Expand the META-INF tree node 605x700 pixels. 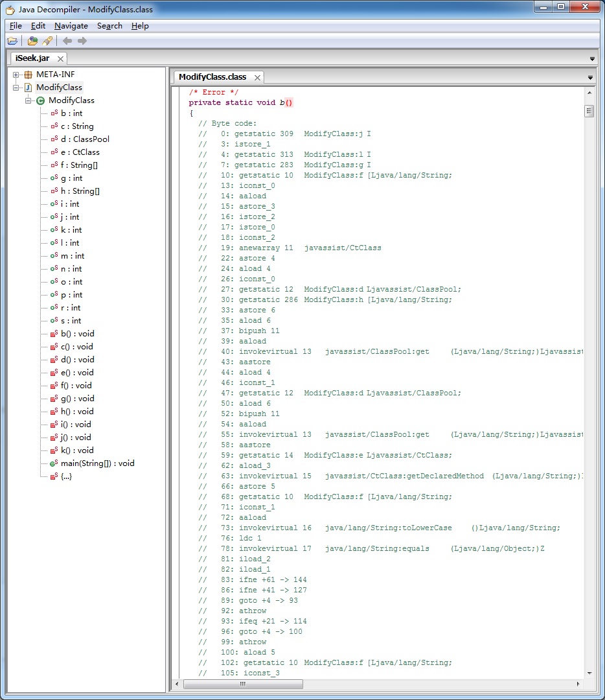16,75
